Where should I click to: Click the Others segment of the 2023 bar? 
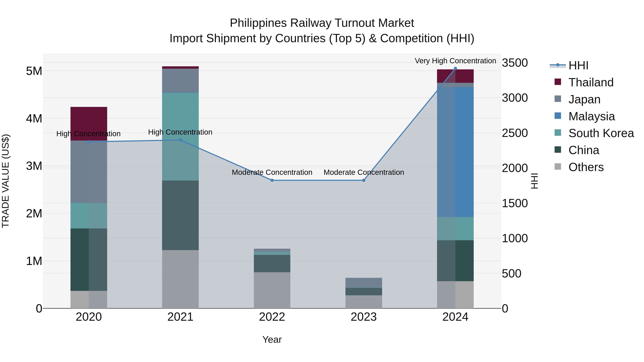[364, 302]
